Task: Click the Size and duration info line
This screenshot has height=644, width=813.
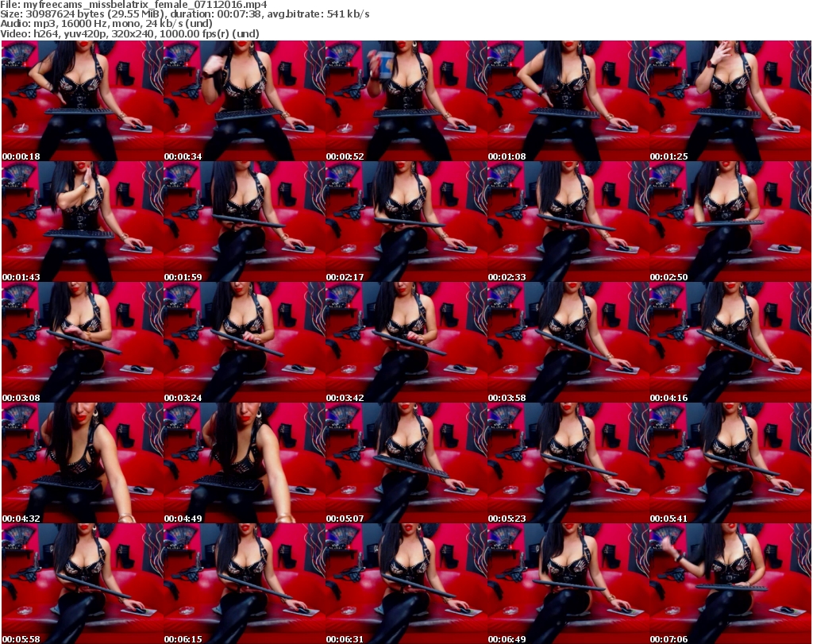Action: click(184, 14)
